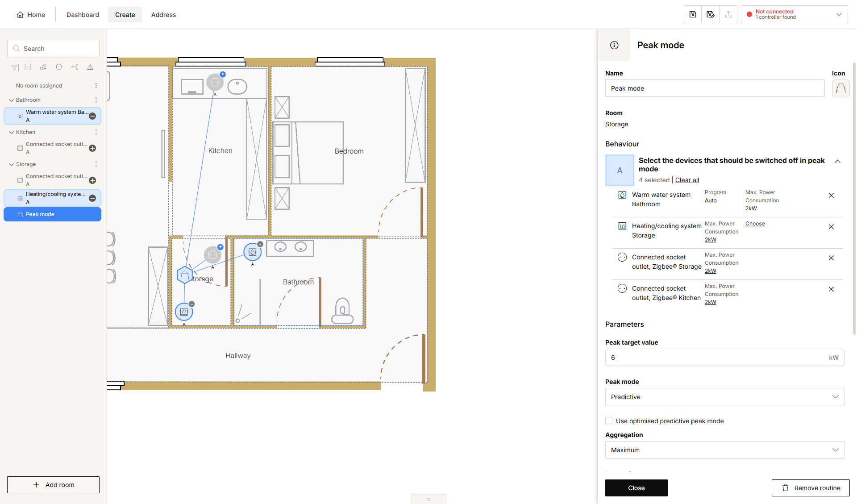Enable Use optimised predictive peak mode
The image size is (857, 504).
pyautogui.click(x=609, y=421)
